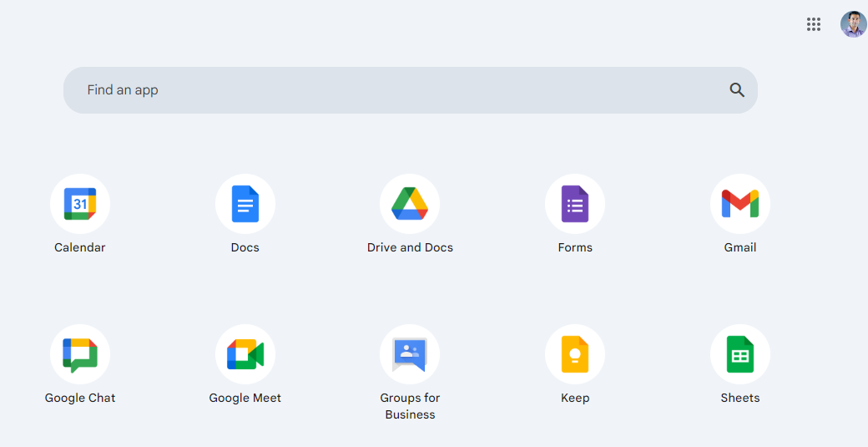The image size is (868, 447).
Task: Click the Google Chat label
Action: click(80, 398)
